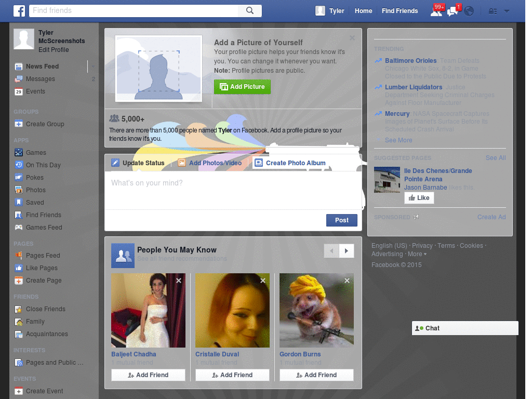Screen dimensions: 532x399
Task: Click the Find Friends sidebar icon
Action: pos(19,215)
